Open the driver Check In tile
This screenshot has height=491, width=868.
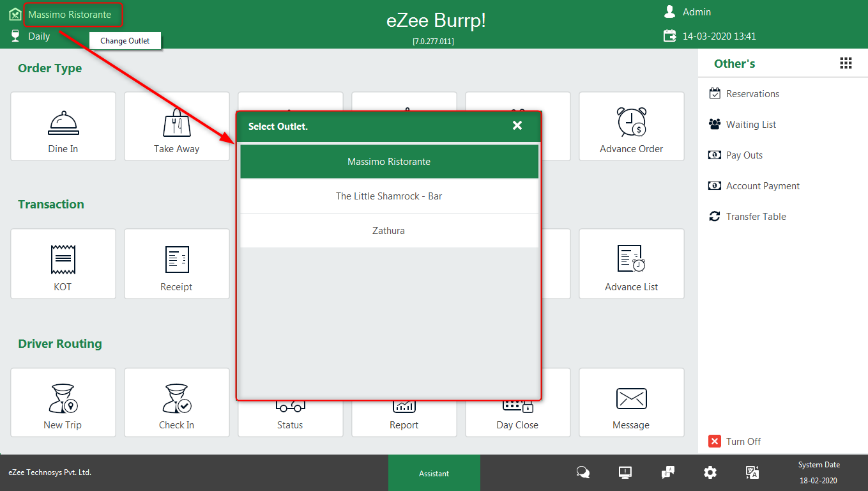click(177, 402)
